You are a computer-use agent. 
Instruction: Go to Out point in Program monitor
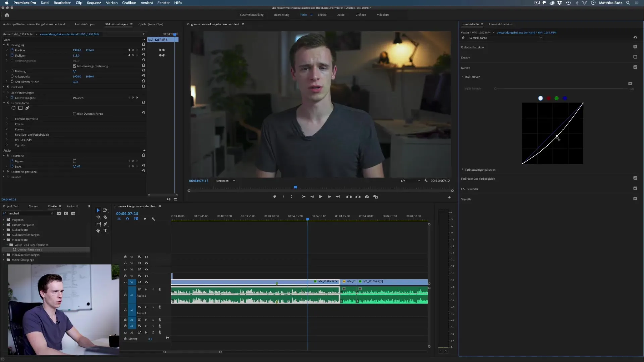click(x=338, y=197)
